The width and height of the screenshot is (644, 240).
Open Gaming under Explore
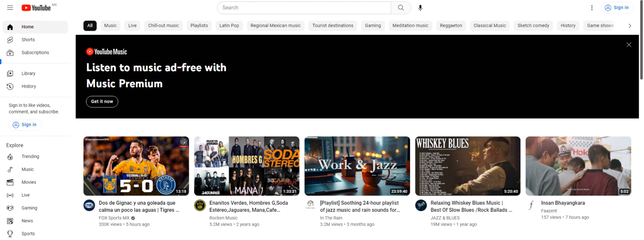pos(35,208)
